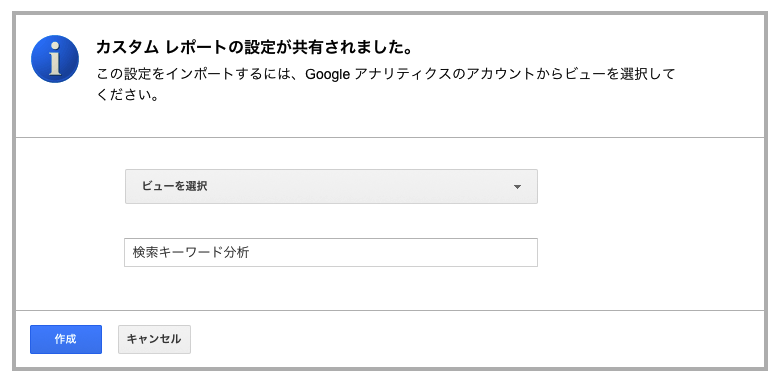This screenshot has height=383, width=778.
Task: Open the ビューを選択 dropdown
Action: [331, 187]
